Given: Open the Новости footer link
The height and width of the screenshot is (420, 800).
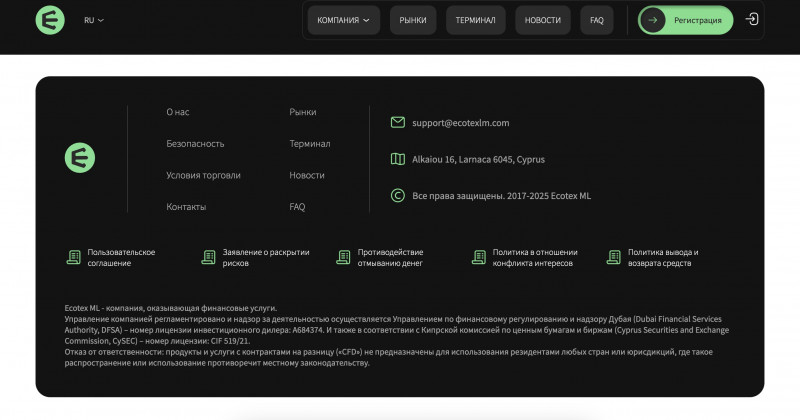Looking at the screenshot, I should (x=307, y=175).
